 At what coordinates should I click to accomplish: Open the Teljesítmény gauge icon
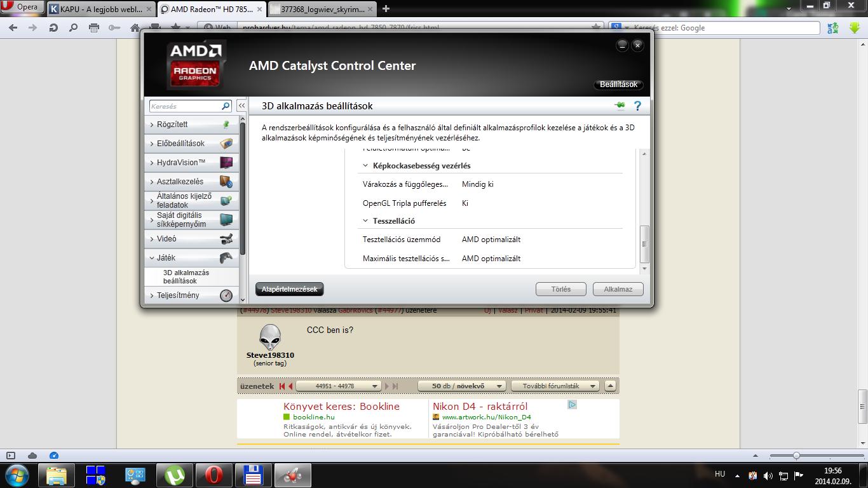(x=226, y=295)
